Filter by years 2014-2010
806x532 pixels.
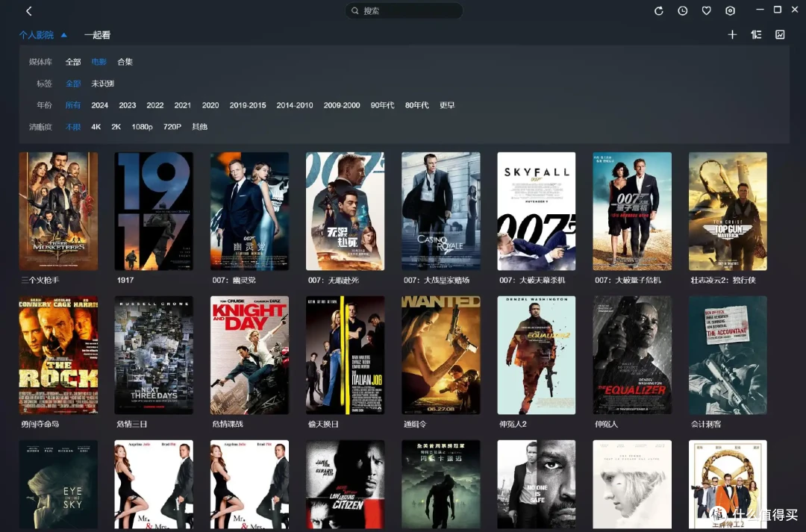(x=295, y=105)
